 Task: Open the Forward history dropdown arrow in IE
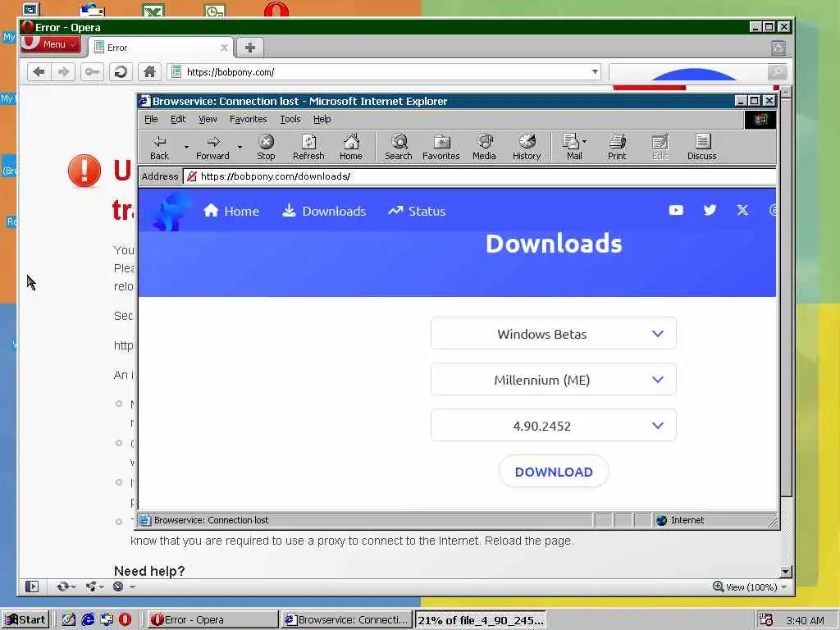pyautogui.click(x=240, y=147)
